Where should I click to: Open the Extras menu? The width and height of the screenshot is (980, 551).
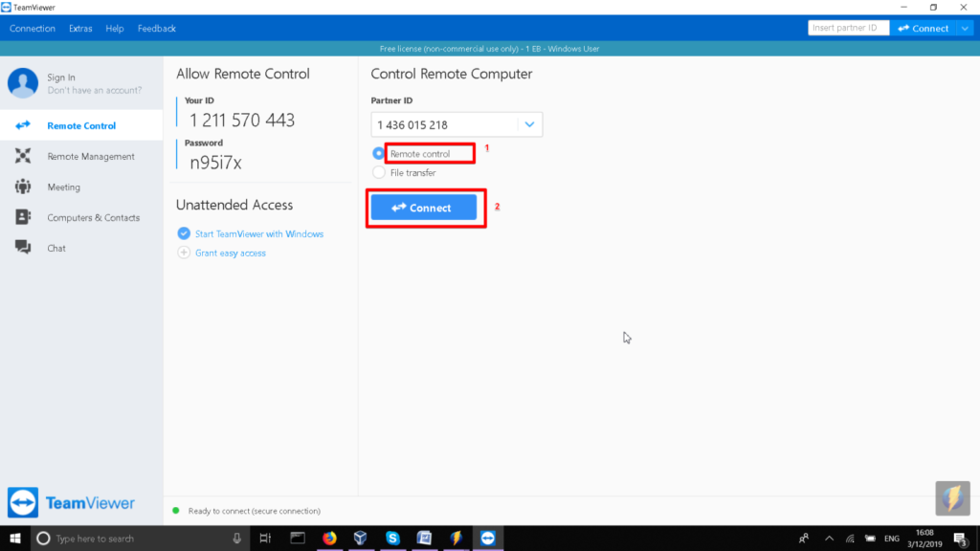click(x=80, y=28)
